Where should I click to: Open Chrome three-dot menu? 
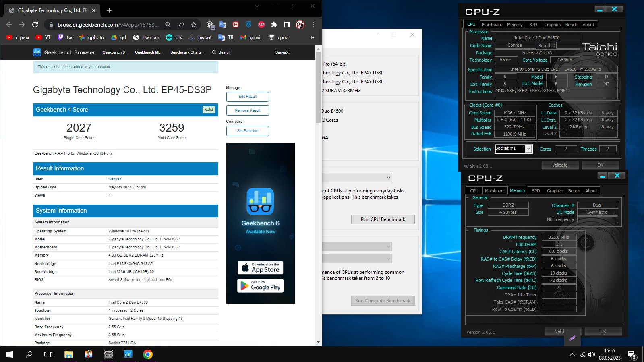(x=313, y=25)
